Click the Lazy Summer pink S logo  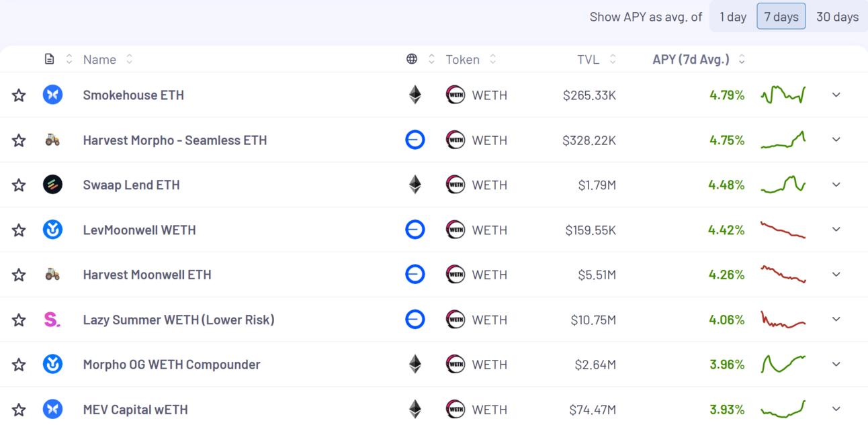[52, 320]
